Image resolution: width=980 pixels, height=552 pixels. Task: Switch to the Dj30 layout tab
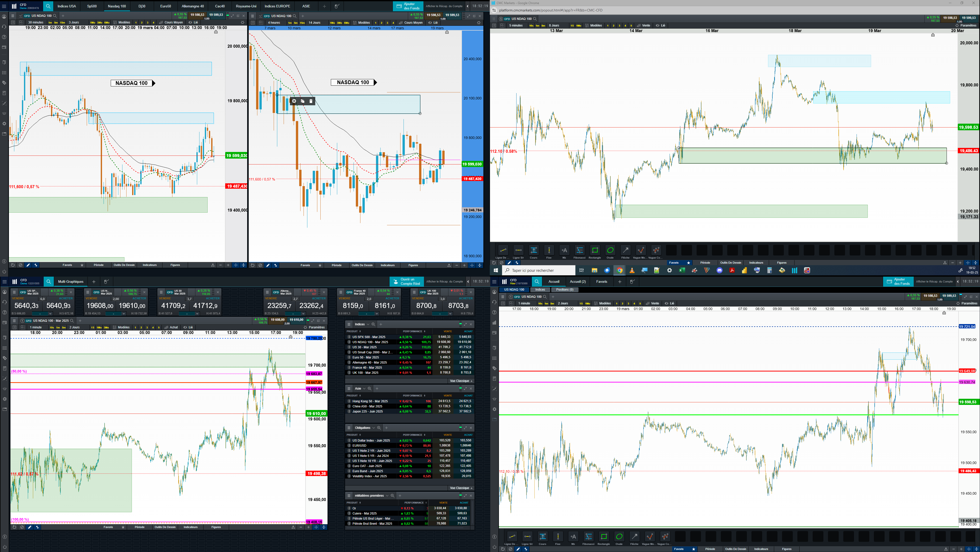(142, 6)
